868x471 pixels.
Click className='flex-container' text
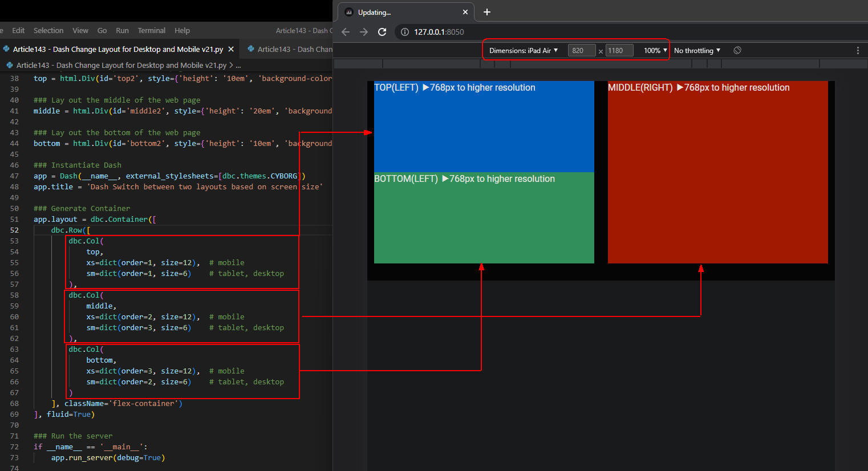[121, 403]
